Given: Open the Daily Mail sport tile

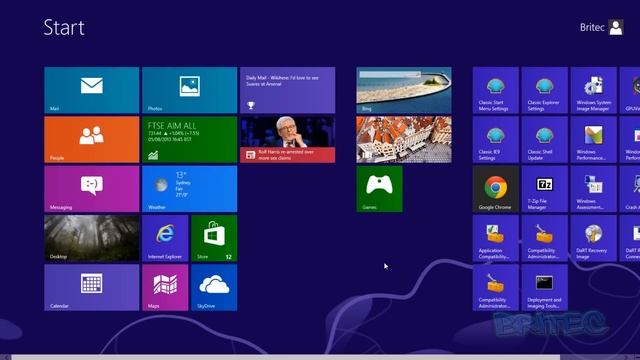Looking at the screenshot, I should point(287,90).
